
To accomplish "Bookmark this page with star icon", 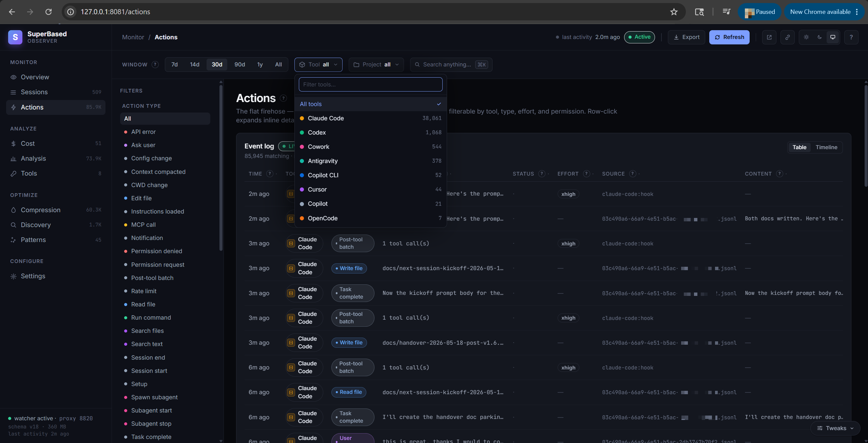I will (x=674, y=12).
